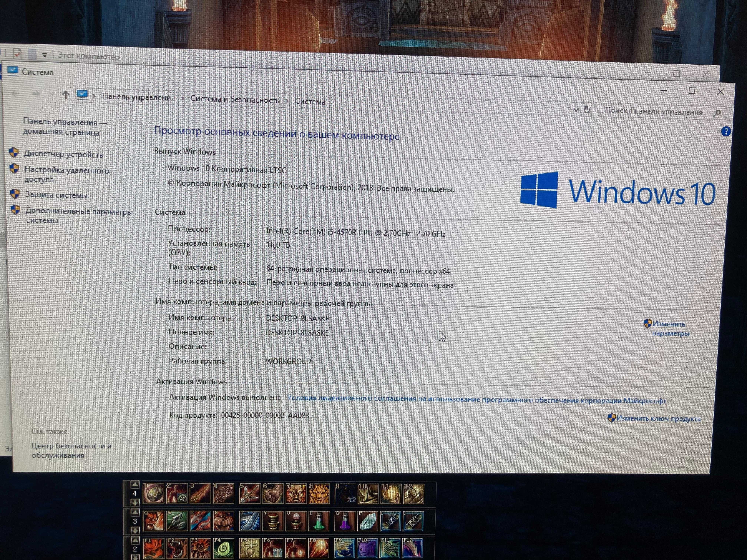Click Изменить ключ продукта link
The height and width of the screenshot is (560, 747).
point(658,419)
